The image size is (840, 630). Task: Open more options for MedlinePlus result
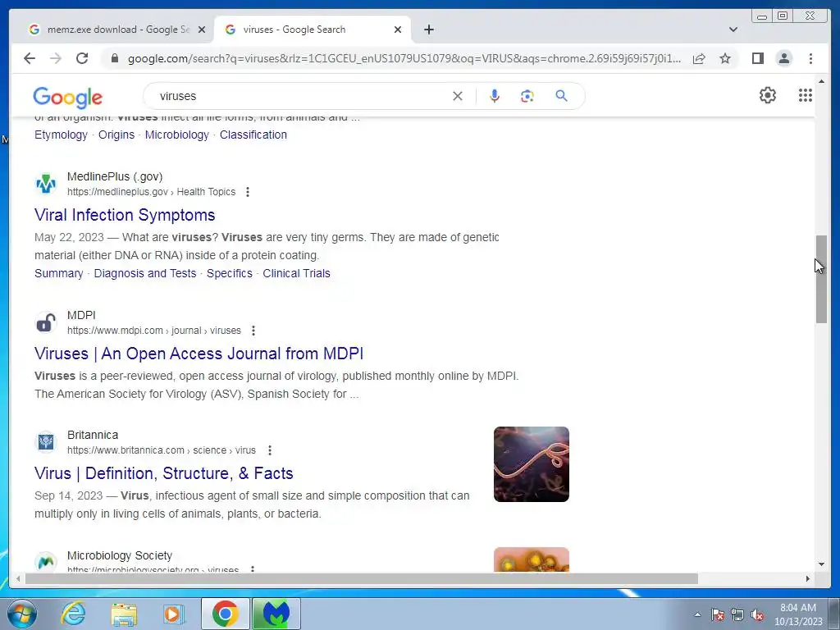(248, 192)
